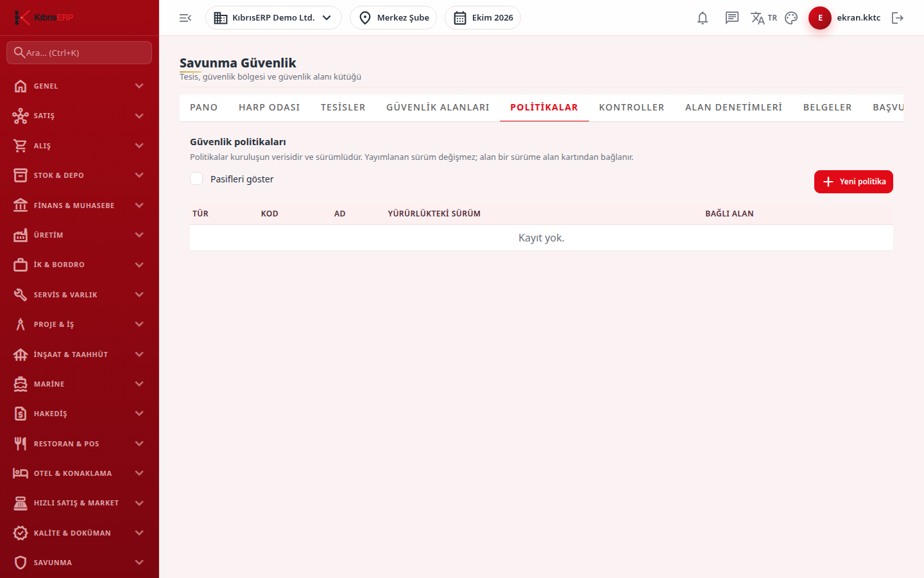The width and height of the screenshot is (924, 578).
Task: Click the KALİTE & DOKÜMAN badge icon
Action: [21, 533]
